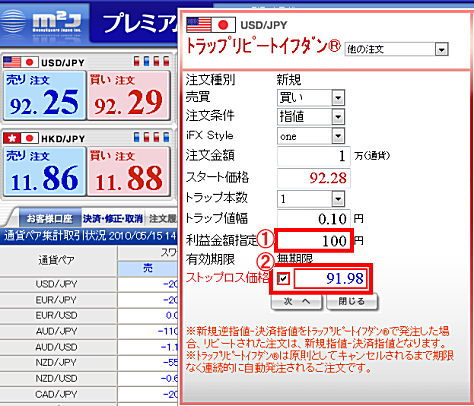Click the Hong Kong flag on HKD/JPY panel
474x406 pixels.
pyautogui.click(x=12, y=138)
